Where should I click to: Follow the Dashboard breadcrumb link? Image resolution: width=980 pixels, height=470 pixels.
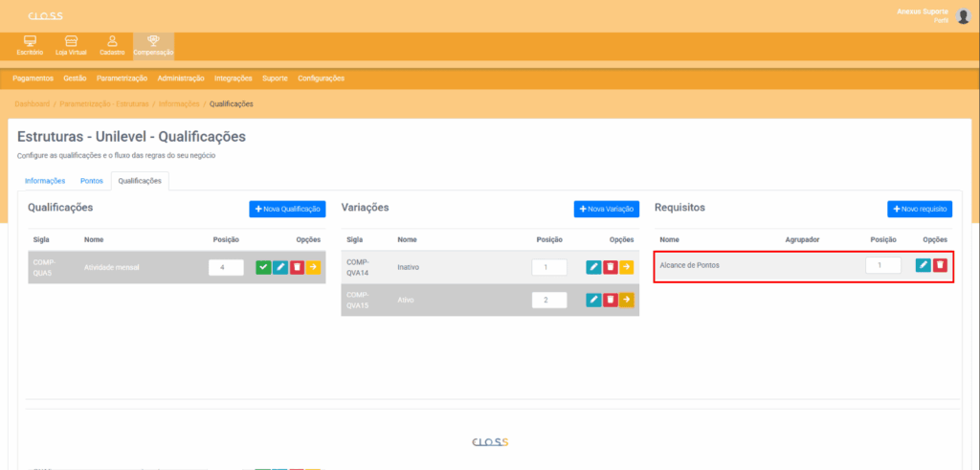tap(32, 103)
